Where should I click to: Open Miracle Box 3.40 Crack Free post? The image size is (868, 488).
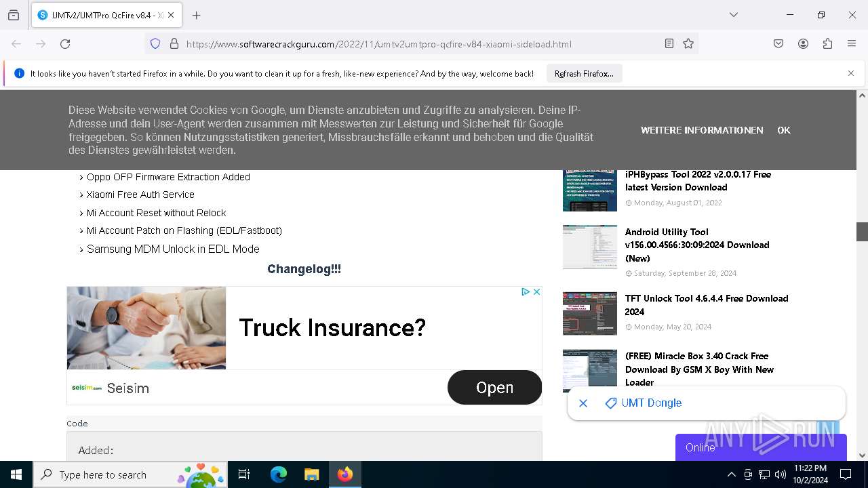click(x=699, y=369)
